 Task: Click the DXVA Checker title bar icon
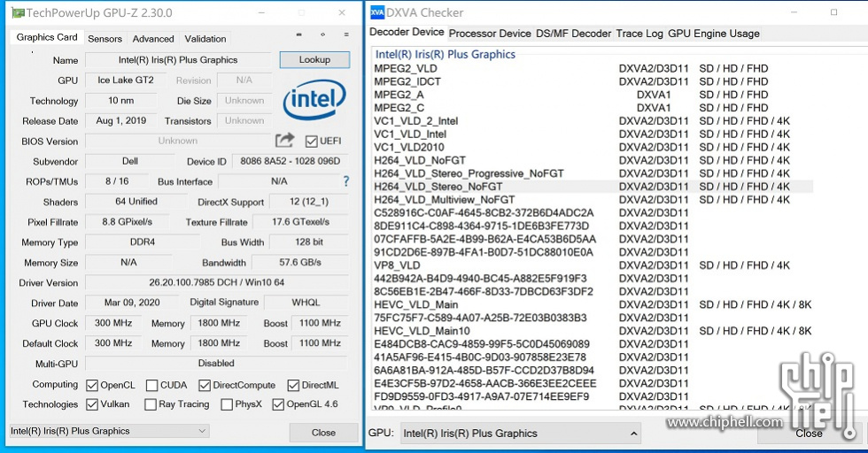(377, 12)
